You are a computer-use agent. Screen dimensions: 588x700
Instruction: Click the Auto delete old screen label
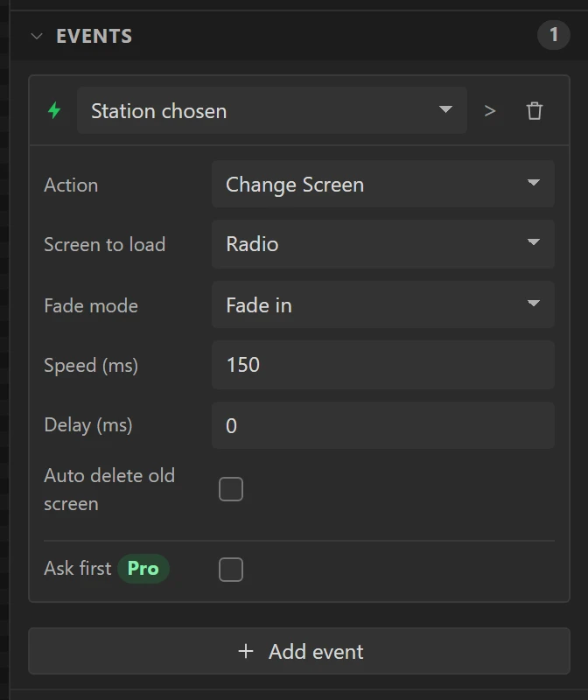tap(109, 489)
